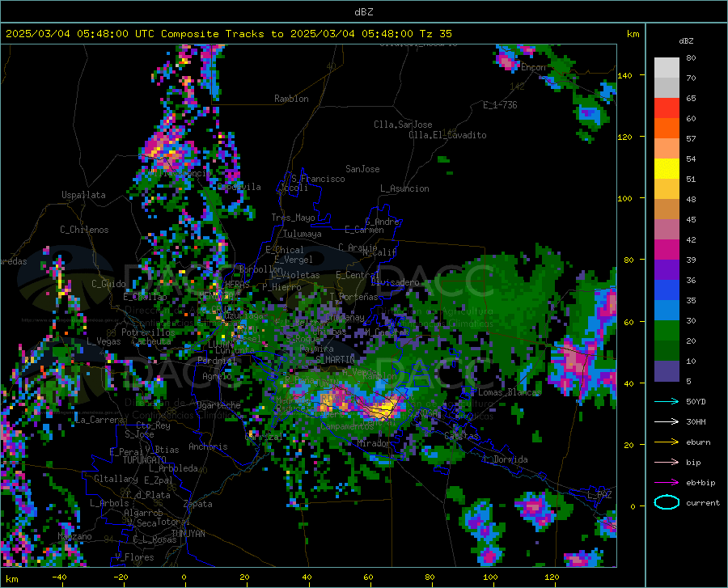Viewport: 728px width, 588px height.
Task: Select the magenta 42 dBZ color swatch
Action: (x=667, y=250)
